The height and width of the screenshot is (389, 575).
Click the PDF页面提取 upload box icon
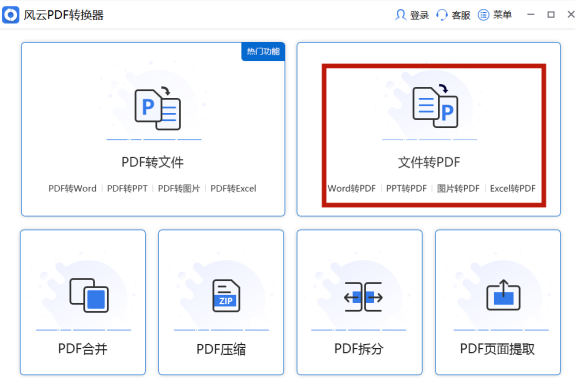point(503,295)
